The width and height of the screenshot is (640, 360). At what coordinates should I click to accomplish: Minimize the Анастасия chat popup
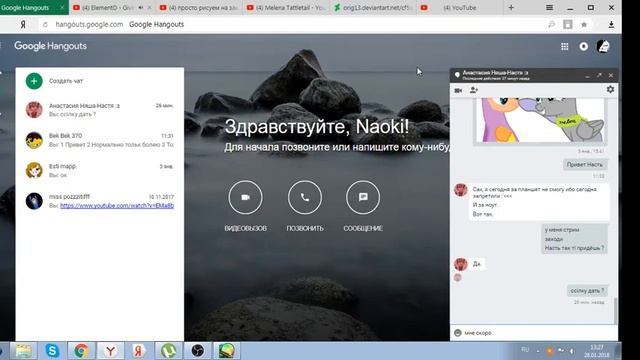click(x=587, y=76)
